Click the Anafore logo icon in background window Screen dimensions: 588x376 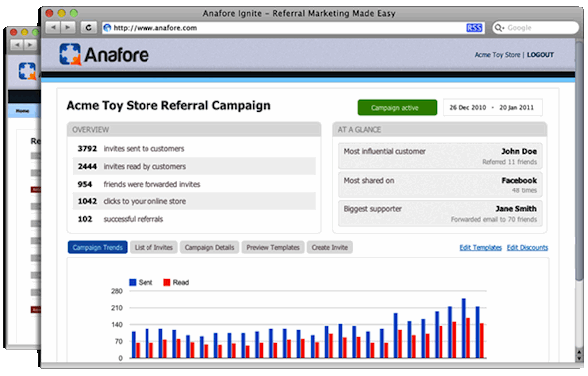[x=27, y=71]
